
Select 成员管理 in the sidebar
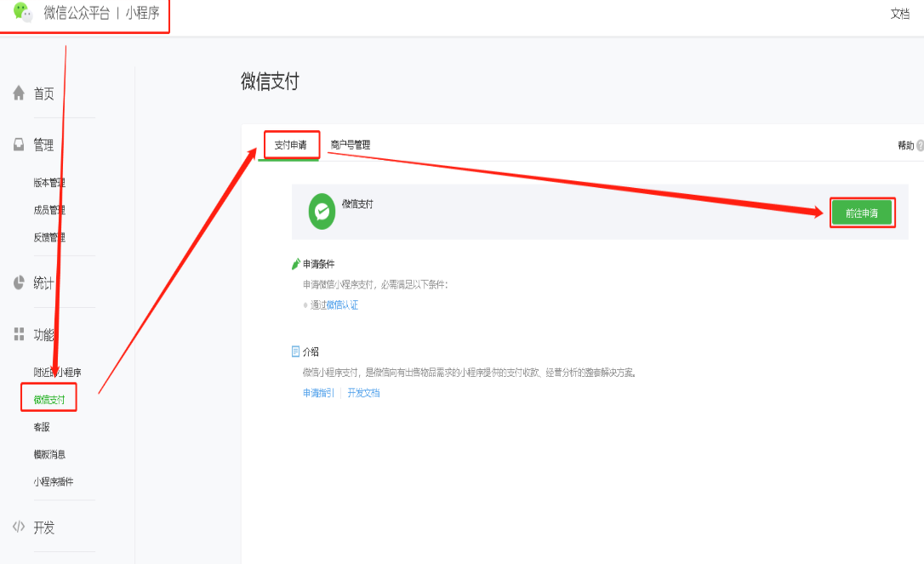[49, 210]
